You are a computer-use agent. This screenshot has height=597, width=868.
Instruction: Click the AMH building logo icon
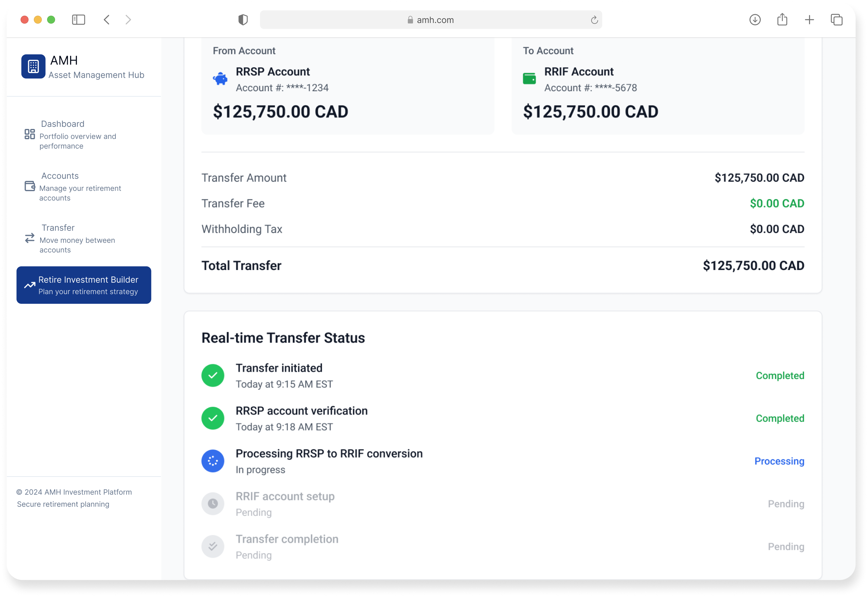point(33,66)
